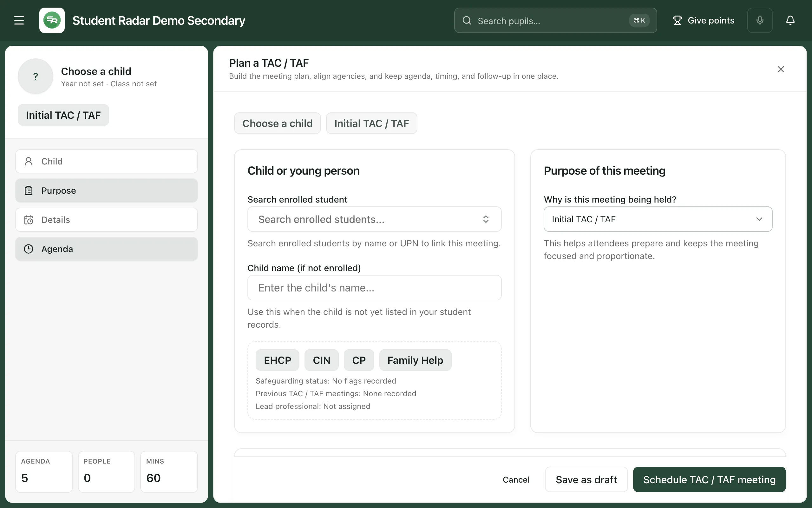
Task: Click the question mark child avatar
Action: point(36,76)
